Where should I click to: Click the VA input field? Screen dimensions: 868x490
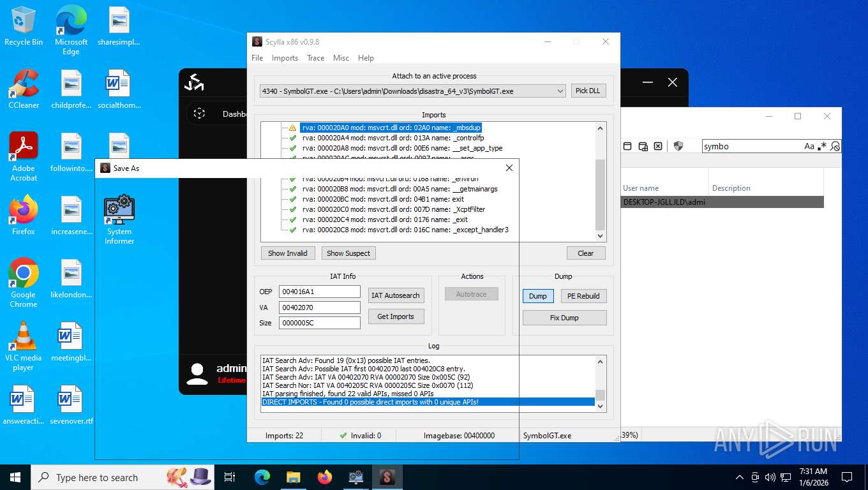click(x=319, y=308)
